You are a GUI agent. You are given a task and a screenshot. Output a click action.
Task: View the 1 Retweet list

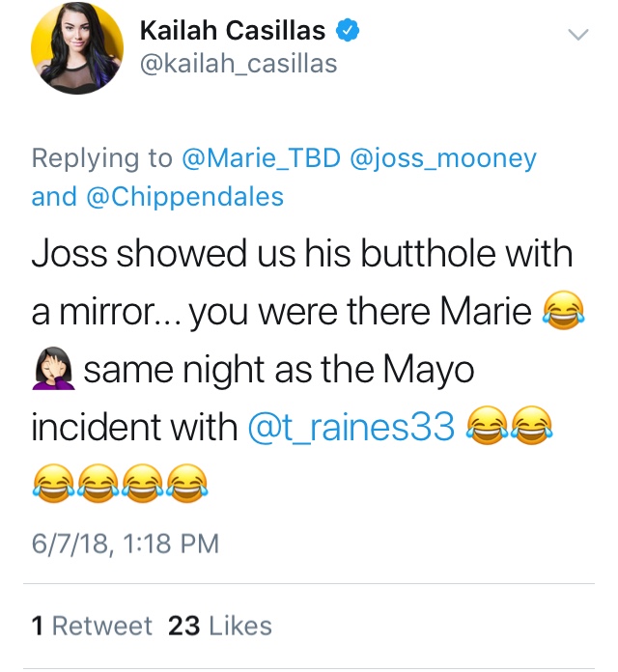coord(92,626)
